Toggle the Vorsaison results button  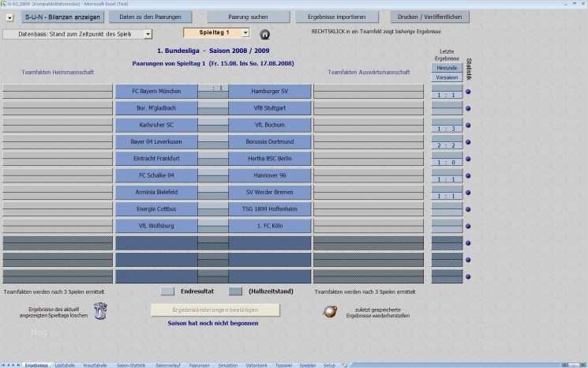click(x=447, y=77)
